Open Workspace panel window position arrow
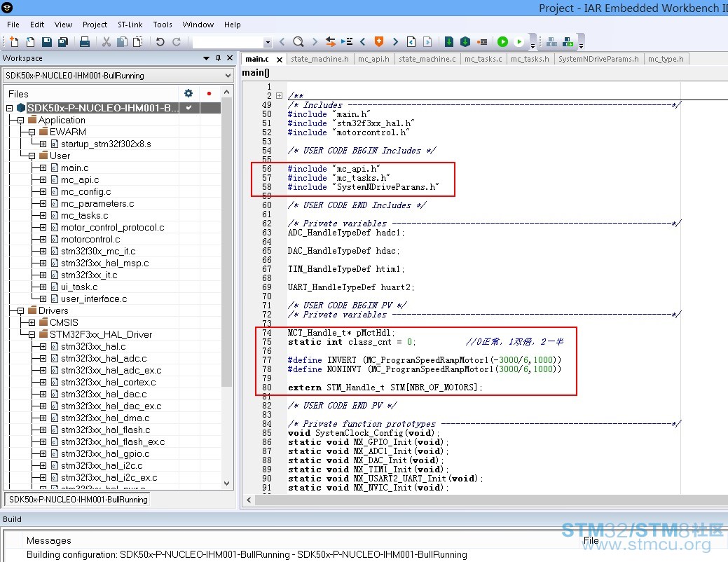728x562 pixels. click(206, 58)
